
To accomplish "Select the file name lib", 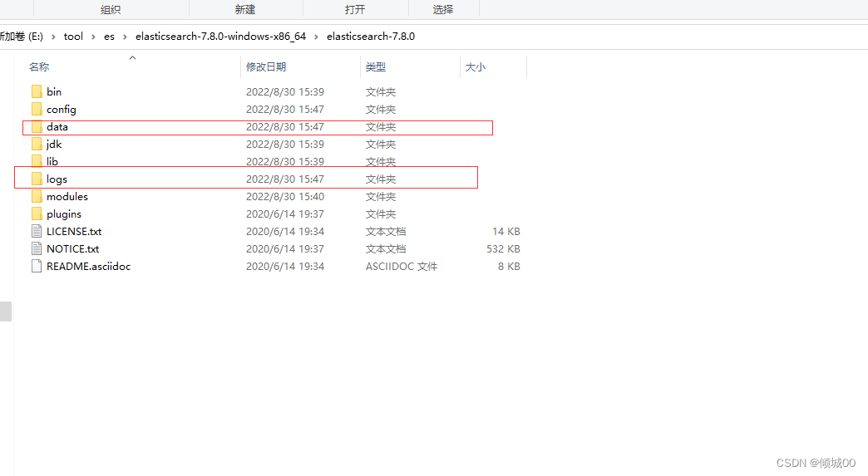I will pyautogui.click(x=52, y=161).
